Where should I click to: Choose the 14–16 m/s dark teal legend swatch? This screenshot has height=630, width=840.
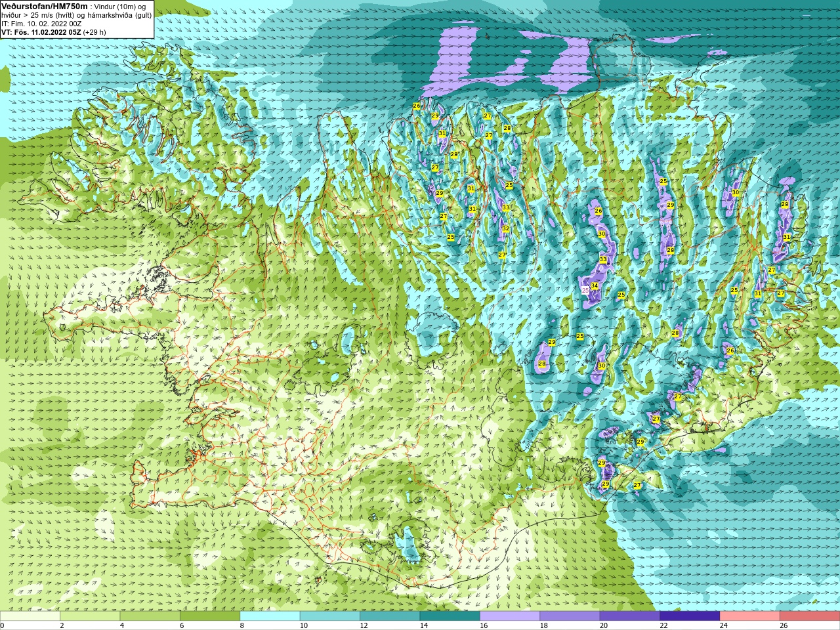coord(450,616)
